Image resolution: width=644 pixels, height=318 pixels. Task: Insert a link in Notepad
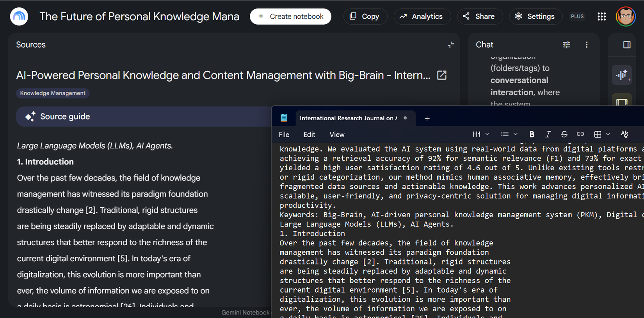580,134
